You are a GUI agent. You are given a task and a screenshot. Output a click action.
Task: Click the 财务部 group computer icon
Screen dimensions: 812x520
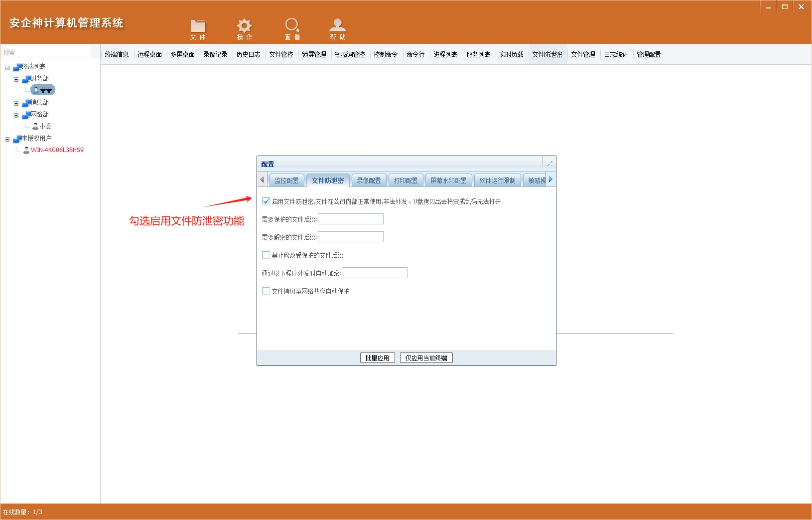27,79
